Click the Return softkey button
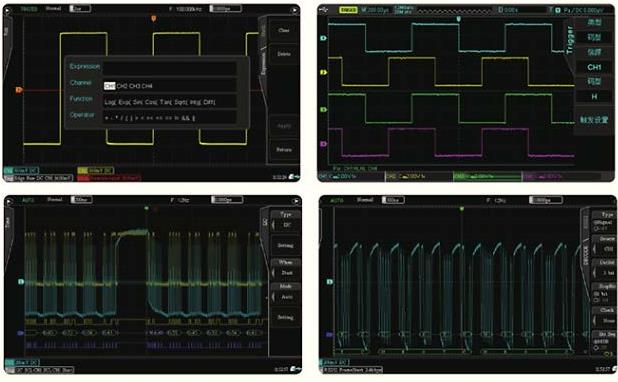 pos(284,150)
